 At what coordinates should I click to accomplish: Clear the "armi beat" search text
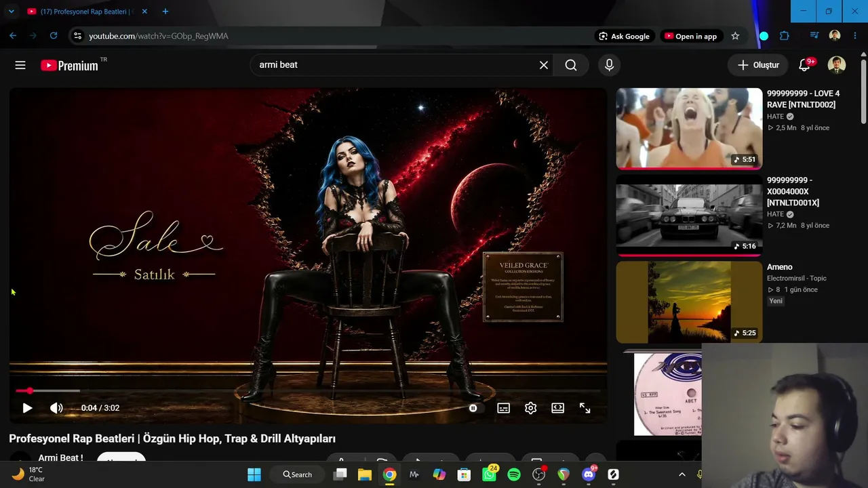(544, 65)
